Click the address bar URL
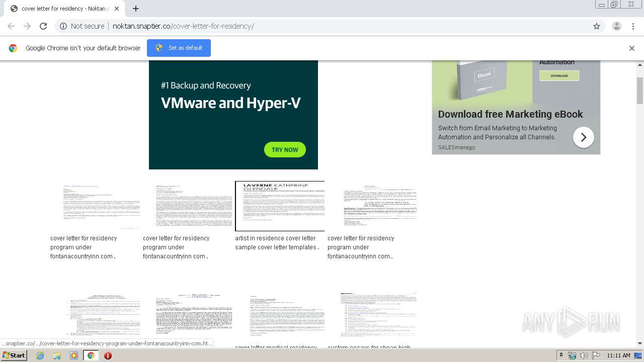Screen dimensions: 644x362 183,26
